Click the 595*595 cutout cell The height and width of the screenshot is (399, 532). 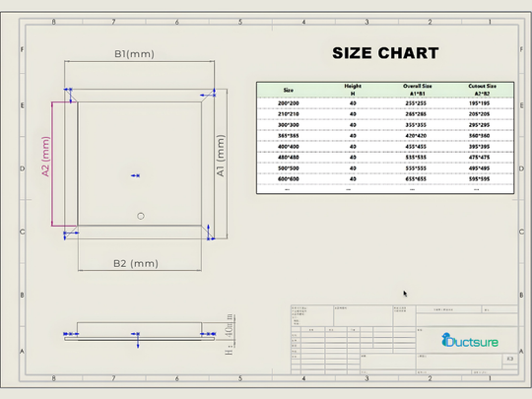[x=479, y=178]
